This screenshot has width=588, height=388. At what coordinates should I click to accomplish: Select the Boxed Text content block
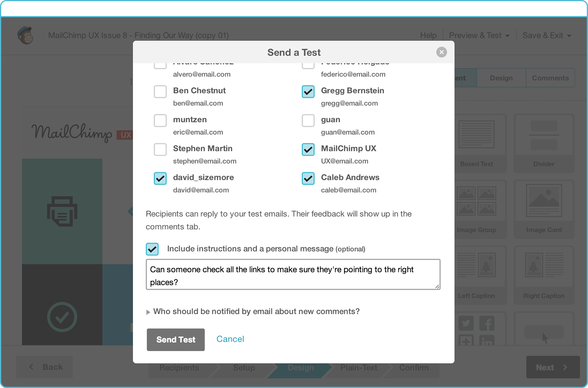(x=476, y=143)
